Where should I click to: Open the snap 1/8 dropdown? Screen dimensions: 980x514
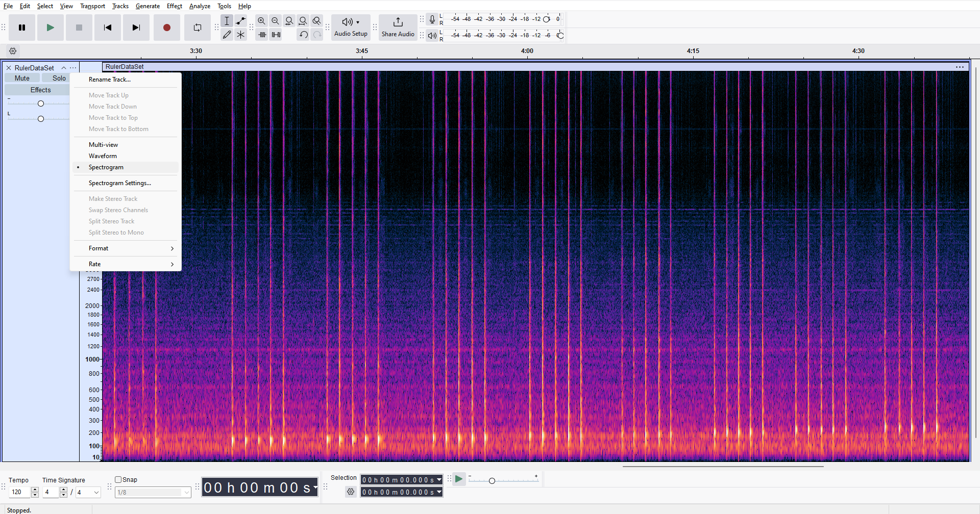click(187, 492)
